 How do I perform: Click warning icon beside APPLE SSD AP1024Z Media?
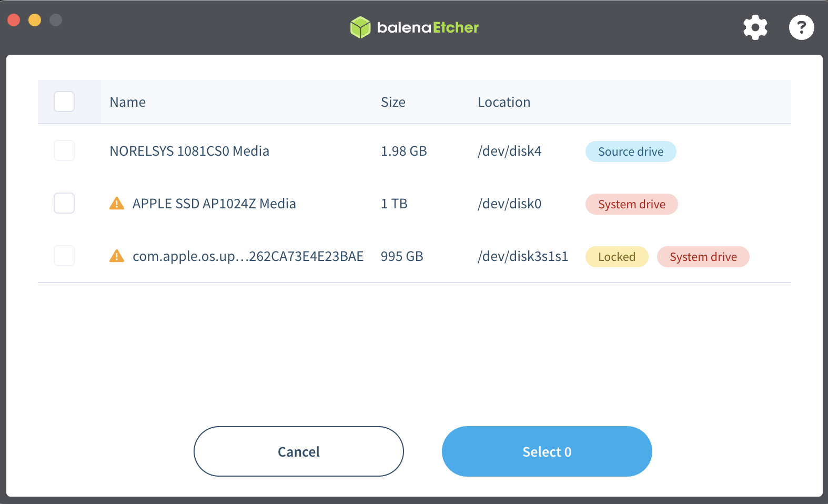117,203
